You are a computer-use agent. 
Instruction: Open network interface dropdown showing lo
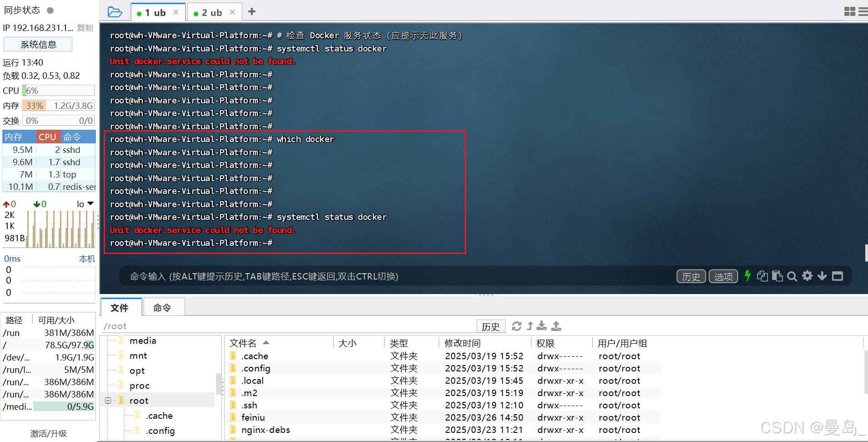point(85,204)
